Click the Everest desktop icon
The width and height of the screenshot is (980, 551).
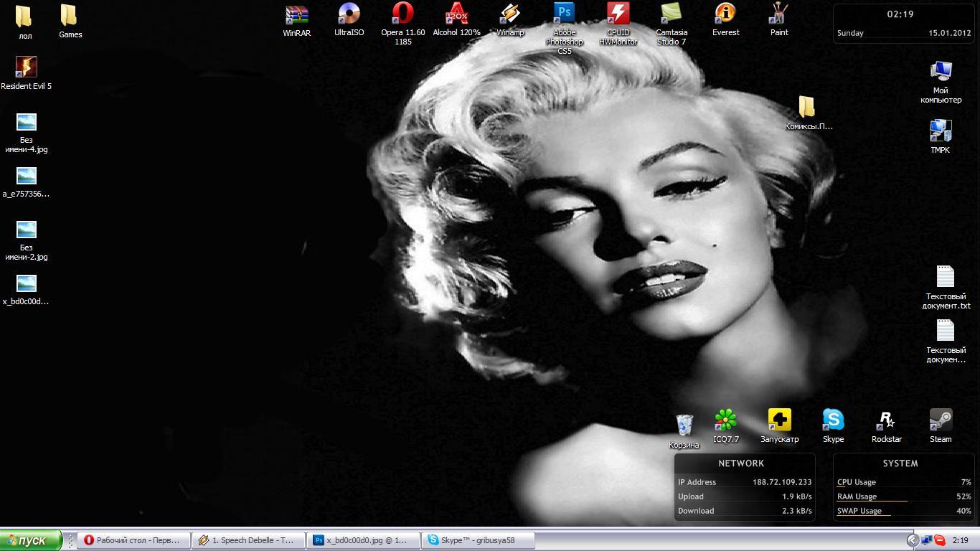725,14
